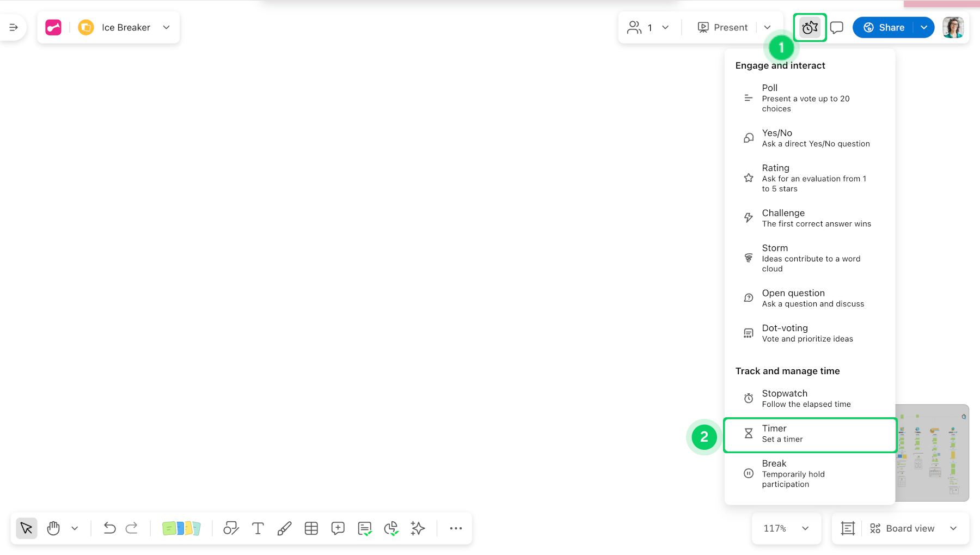Expand the Ice Breaker board menu
The width and height of the screenshot is (980, 555).
coord(166,27)
